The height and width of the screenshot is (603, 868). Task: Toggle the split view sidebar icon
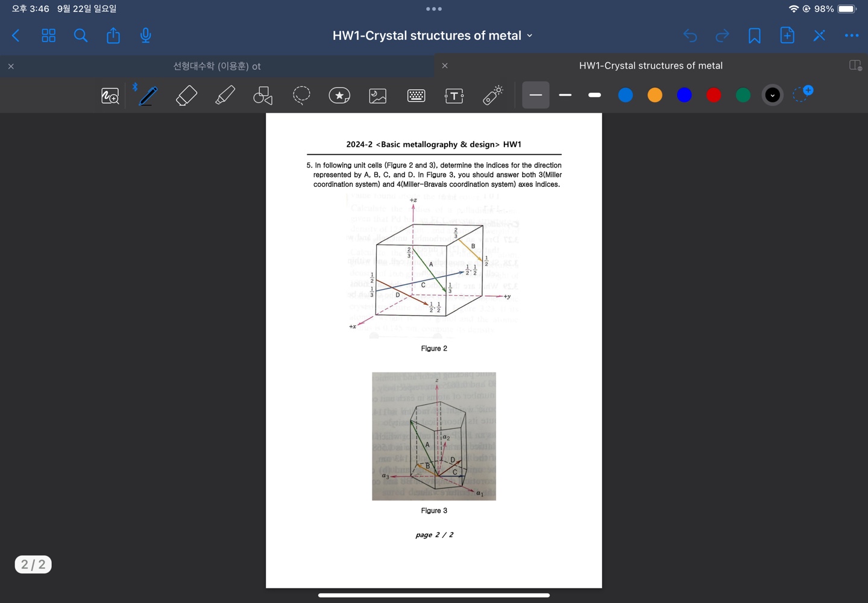[855, 66]
